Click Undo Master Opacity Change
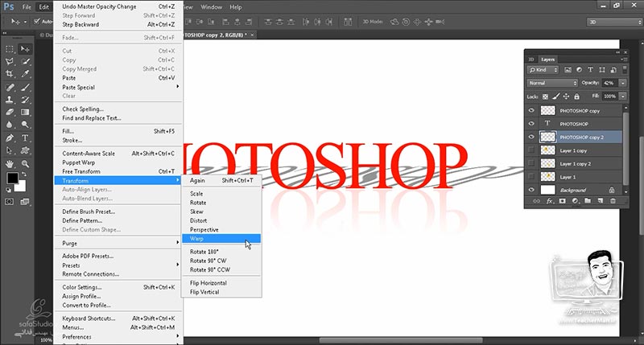This screenshot has height=345, width=644. point(118,6)
